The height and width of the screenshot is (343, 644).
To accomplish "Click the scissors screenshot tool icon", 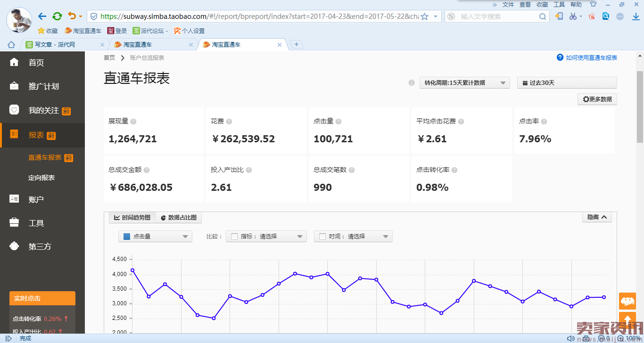I will click(573, 16).
